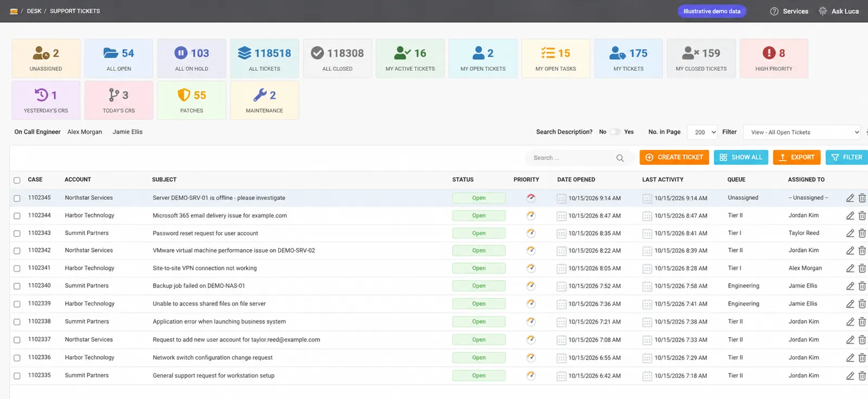Click the Create Ticket button

tap(674, 157)
